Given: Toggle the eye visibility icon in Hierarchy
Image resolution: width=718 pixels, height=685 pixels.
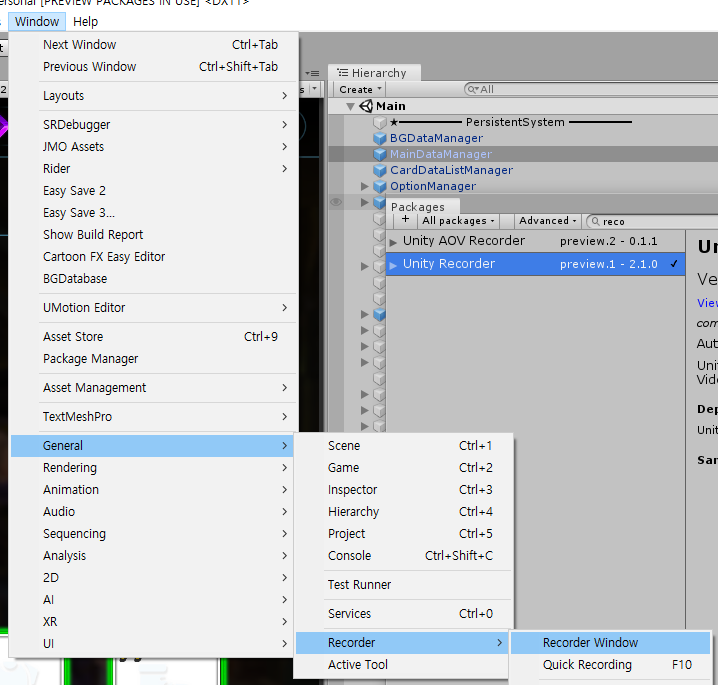Looking at the screenshot, I should point(336,202).
